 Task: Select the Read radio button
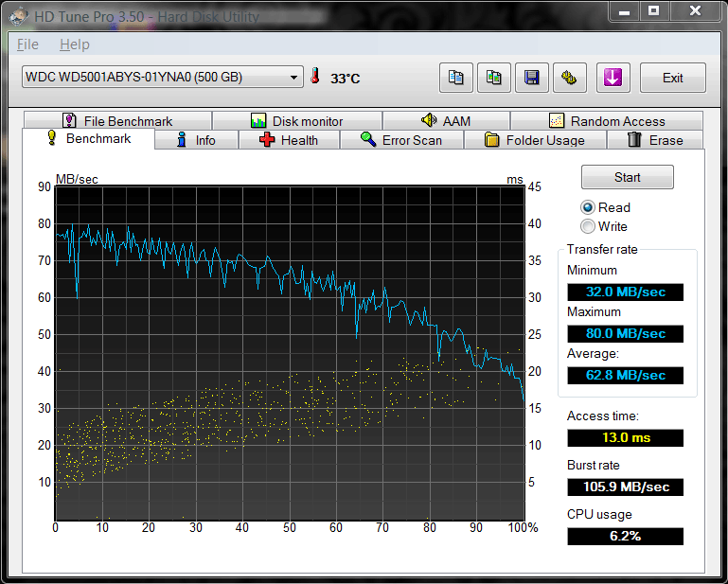point(588,207)
